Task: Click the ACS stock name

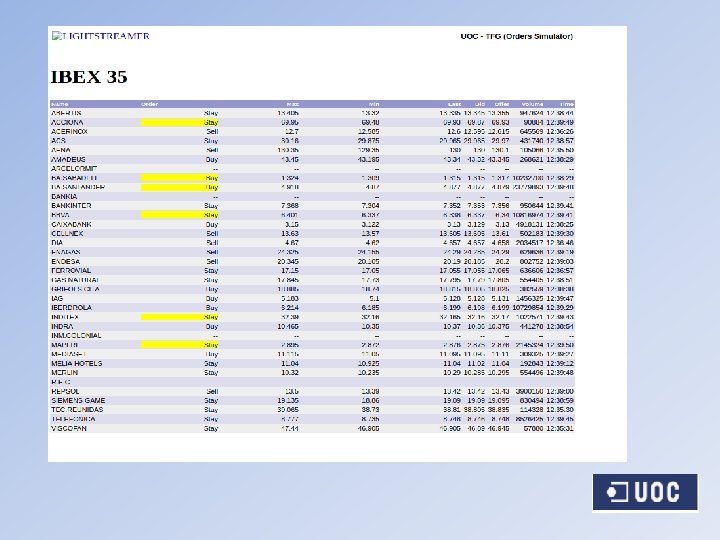Action: coord(58,141)
